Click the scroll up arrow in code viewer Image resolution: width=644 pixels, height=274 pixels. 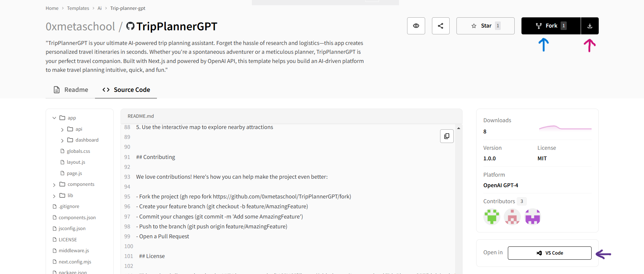[458, 128]
